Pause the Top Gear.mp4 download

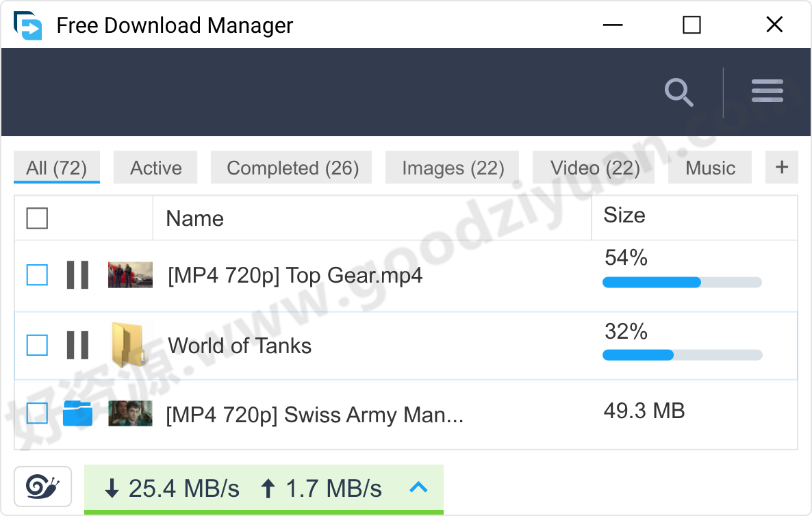[x=77, y=275]
